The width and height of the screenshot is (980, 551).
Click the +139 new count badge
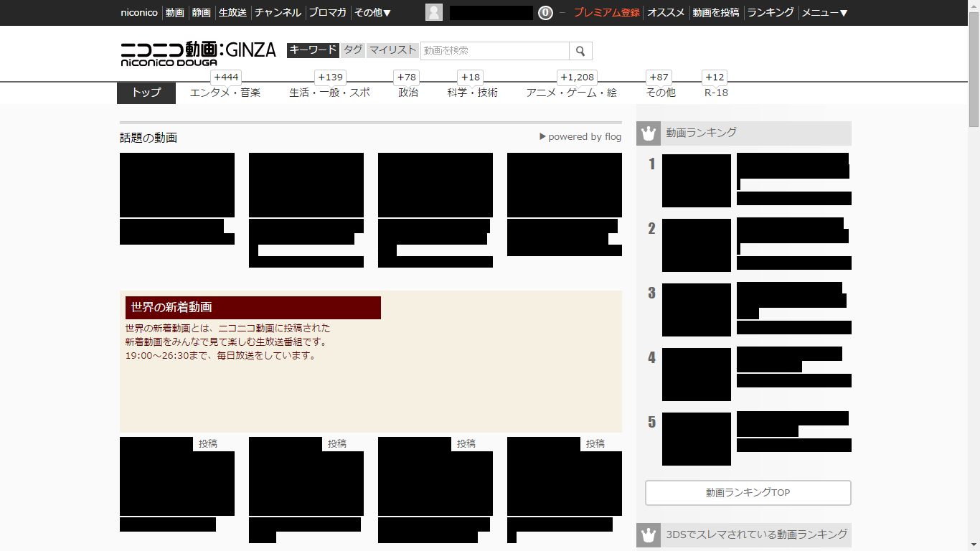tap(331, 77)
